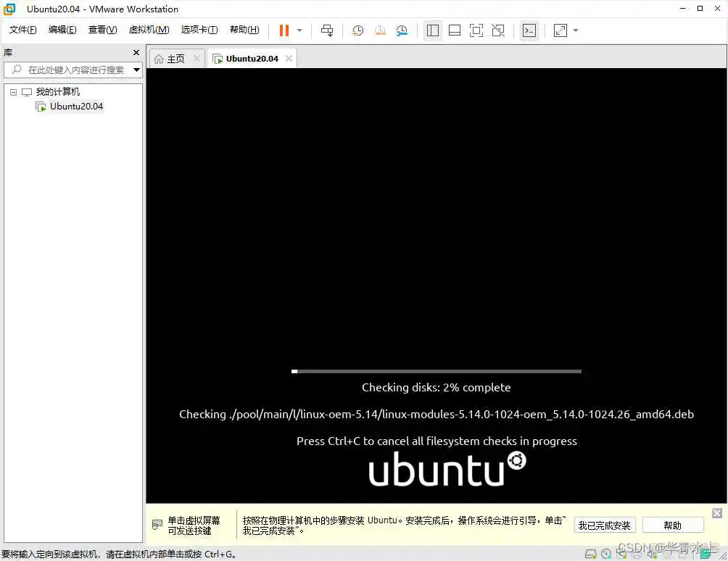The image size is (728, 561).
Task: Send Ctrl+Alt+Del to the virtual machine
Action: coord(326,30)
